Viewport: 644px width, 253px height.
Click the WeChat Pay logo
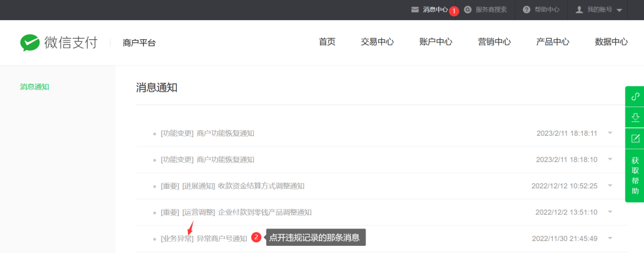58,42
